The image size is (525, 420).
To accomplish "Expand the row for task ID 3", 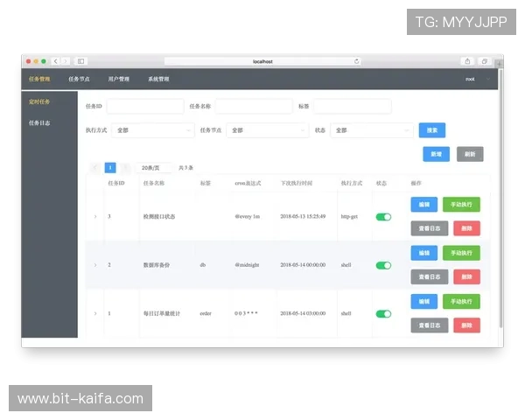I will [x=95, y=217].
